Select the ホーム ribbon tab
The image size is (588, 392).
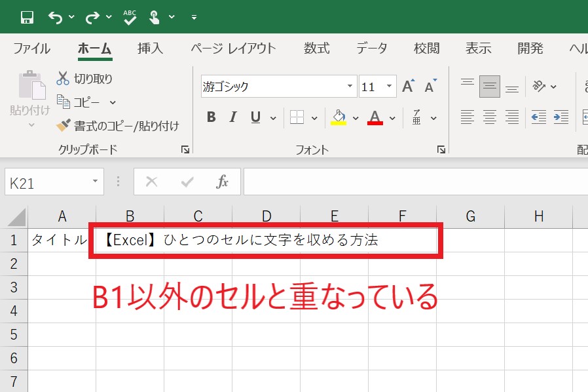pos(95,49)
